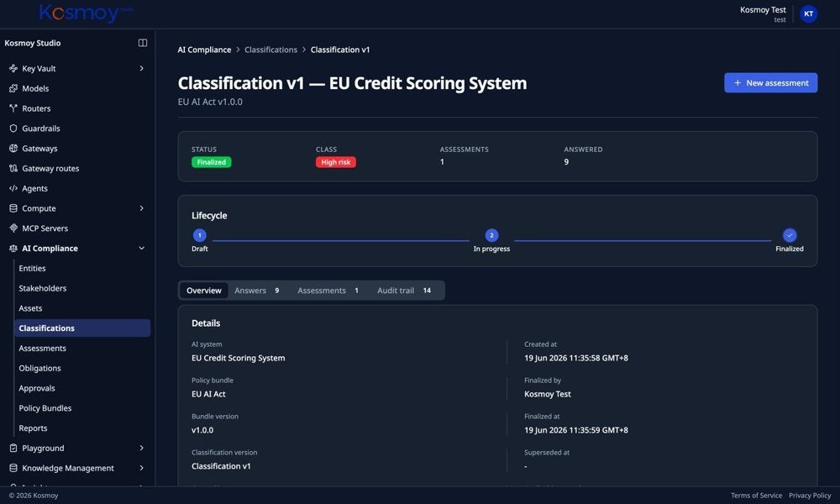Click the 'EU AI Act v1.0.0' subtitle
This screenshot has width=840, height=504.
pos(210,102)
